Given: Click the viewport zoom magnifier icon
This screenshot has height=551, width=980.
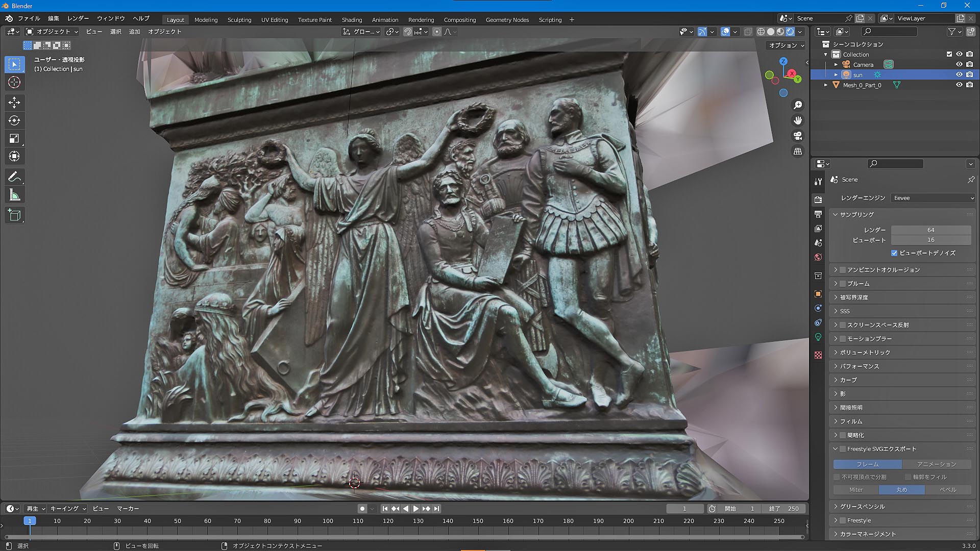Looking at the screenshot, I should pyautogui.click(x=798, y=105).
